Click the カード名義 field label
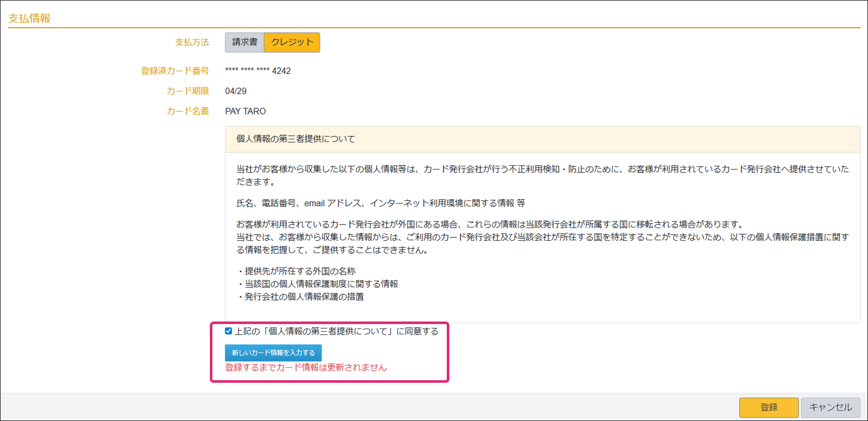 point(187,111)
